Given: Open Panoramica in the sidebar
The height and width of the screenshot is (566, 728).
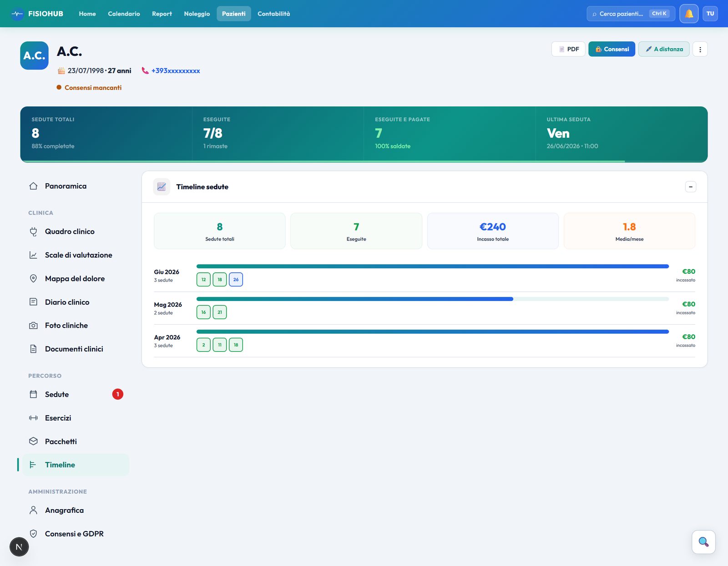Looking at the screenshot, I should [76, 186].
